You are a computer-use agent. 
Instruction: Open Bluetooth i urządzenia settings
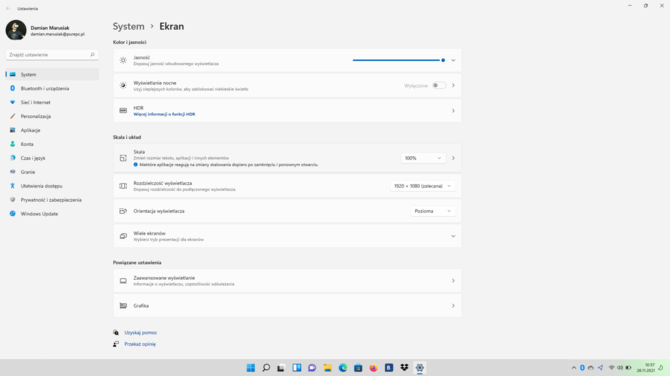(x=52, y=88)
